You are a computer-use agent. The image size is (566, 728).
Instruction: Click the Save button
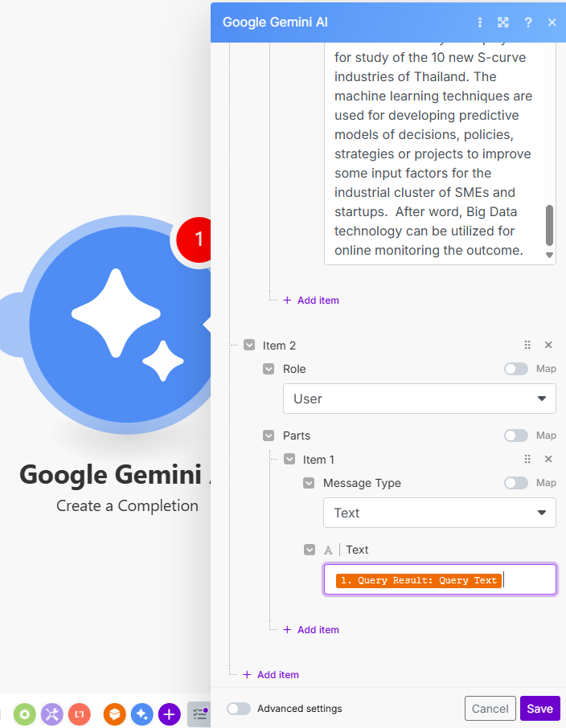tap(539, 709)
